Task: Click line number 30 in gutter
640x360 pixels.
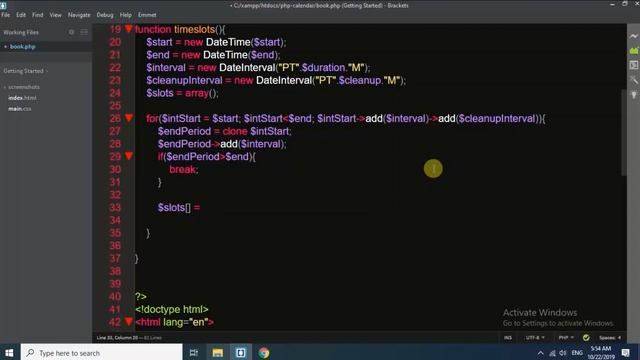Action: [x=115, y=169]
